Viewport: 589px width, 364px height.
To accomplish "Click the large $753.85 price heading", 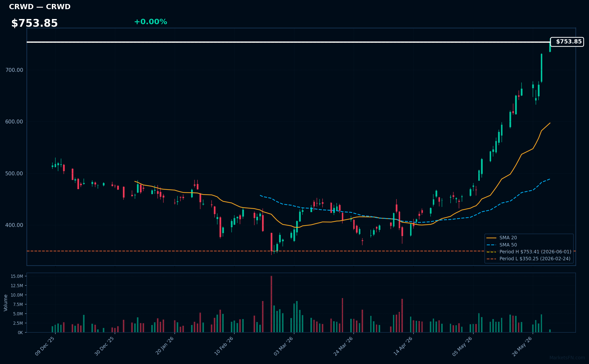I will point(34,23).
